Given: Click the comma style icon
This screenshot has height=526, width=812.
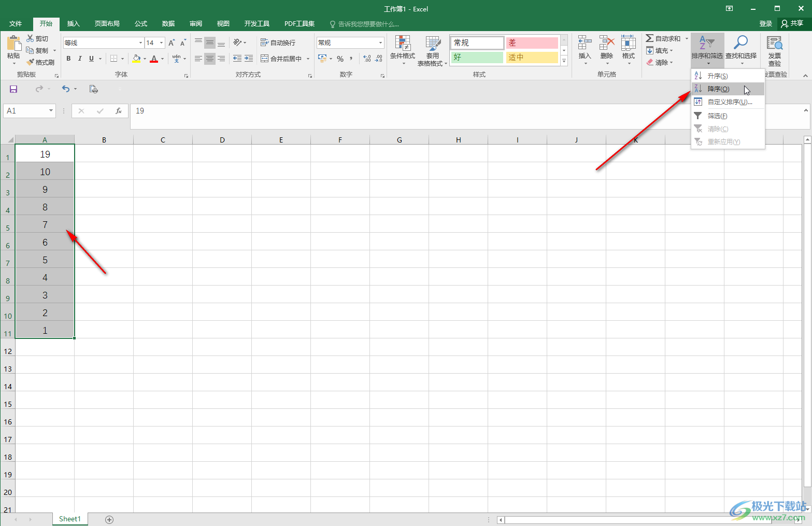Looking at the screenshot, I should tap(351, 59).
